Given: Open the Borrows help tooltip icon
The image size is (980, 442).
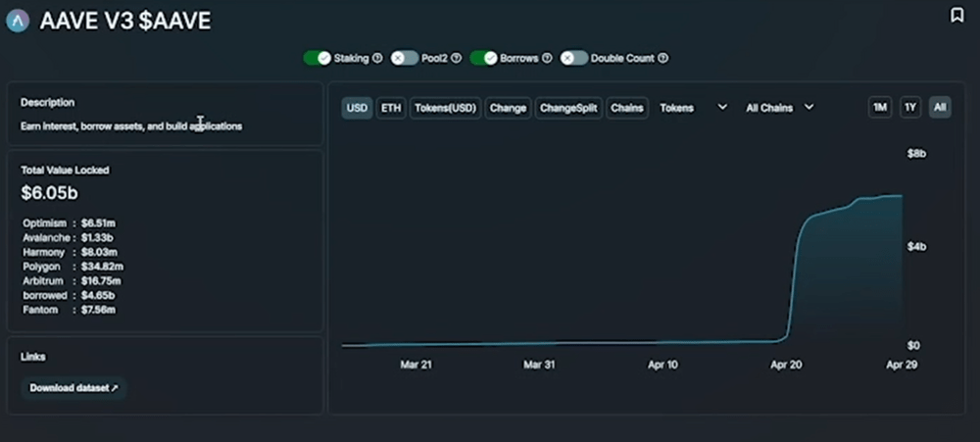Looking at the screenshot, I should click(547, 58).
